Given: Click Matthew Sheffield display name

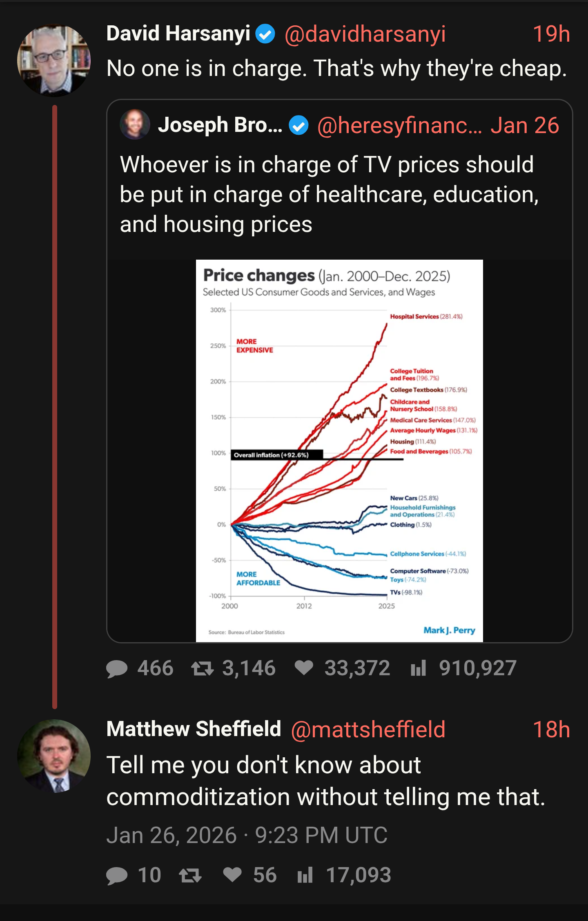Looking at the screenshot, I should [194, 729].
